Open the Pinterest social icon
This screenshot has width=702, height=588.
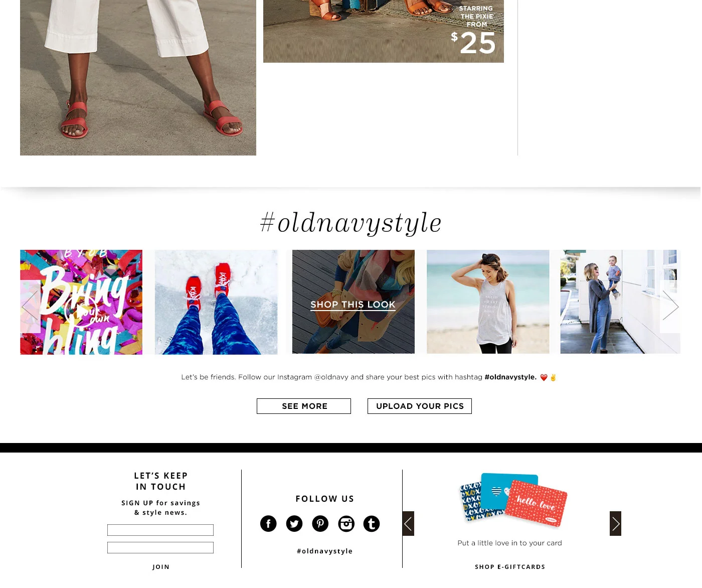click(320, 524)
